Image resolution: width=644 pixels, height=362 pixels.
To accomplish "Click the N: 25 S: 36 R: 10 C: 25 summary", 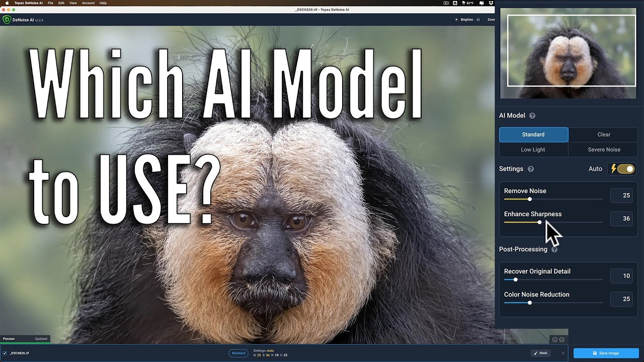I will [270, 355].
